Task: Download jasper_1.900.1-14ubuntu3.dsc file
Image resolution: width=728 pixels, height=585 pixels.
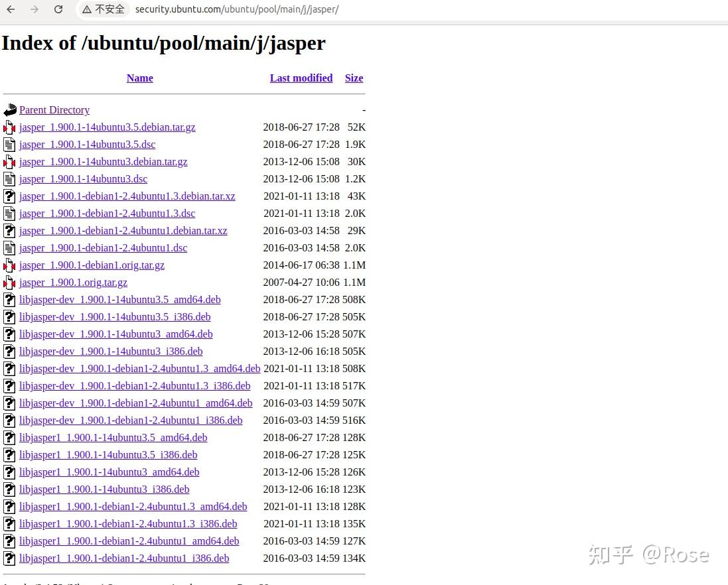Action: (x=83, y=178)
